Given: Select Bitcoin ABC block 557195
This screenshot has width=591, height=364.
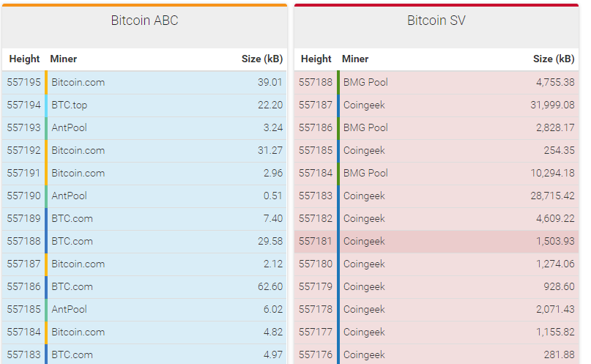Looking at the screenshot, I should [x=144, y=82].
